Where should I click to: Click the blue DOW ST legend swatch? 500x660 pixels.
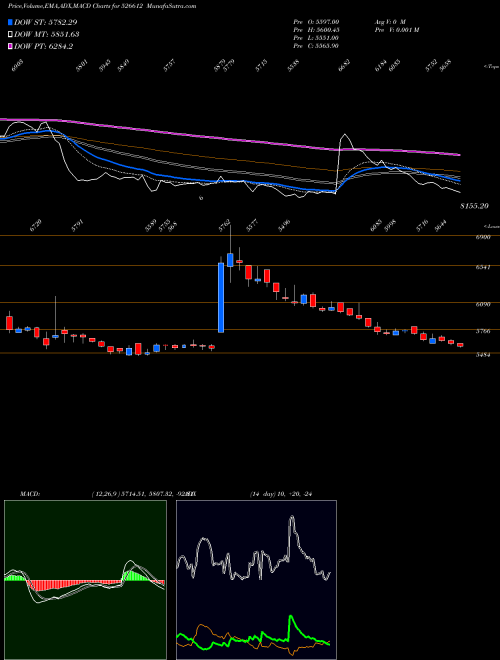coord(10,22)
